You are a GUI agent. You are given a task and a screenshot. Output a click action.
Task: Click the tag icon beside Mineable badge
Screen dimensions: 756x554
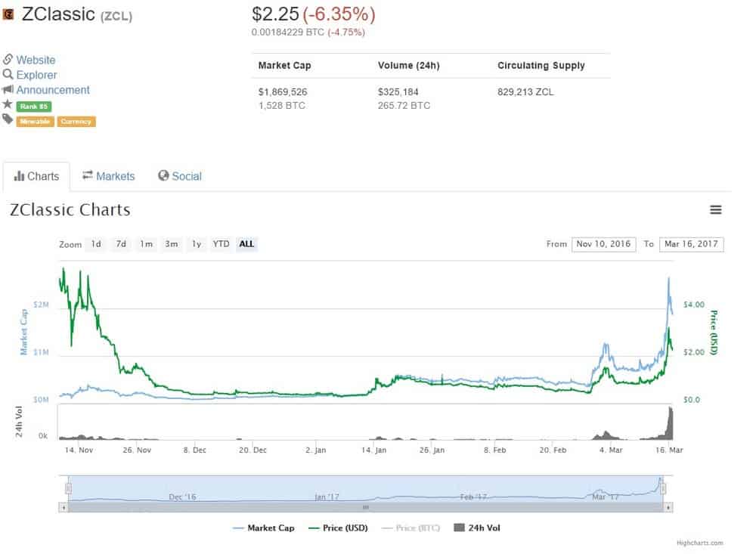click(8, 119)
